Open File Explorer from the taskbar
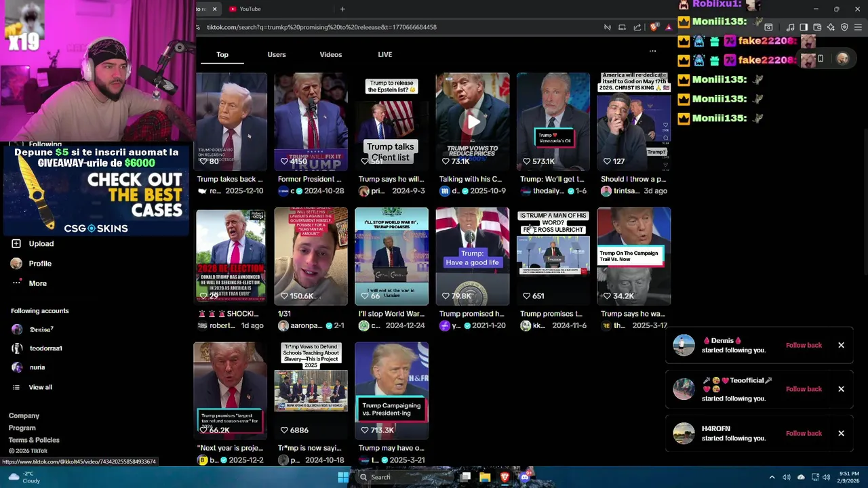 pyautogui.click(x=485, y=477)
